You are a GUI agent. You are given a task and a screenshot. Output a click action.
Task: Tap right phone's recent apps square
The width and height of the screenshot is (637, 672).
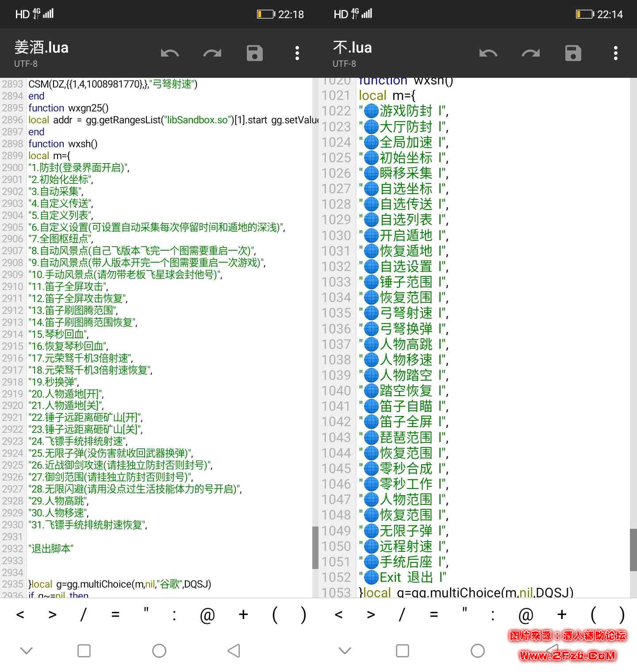click(x=403, y=650)
